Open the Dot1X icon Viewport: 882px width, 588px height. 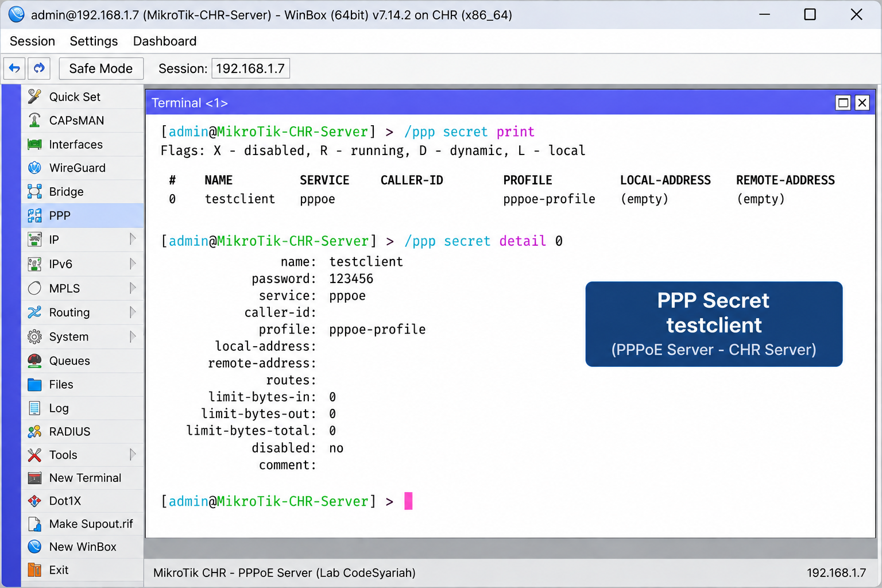tap(34, 501)
